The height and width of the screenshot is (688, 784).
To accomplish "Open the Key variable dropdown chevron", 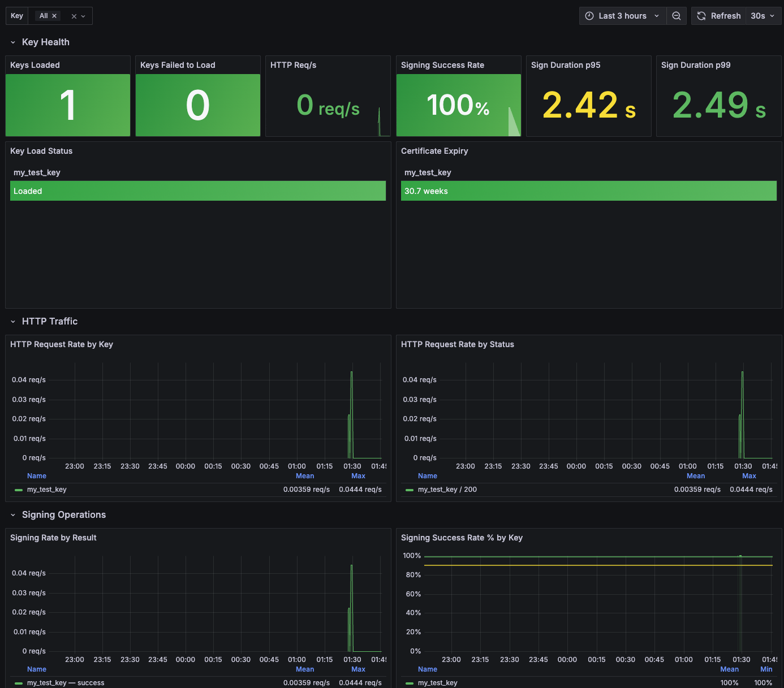I will 83,16.
